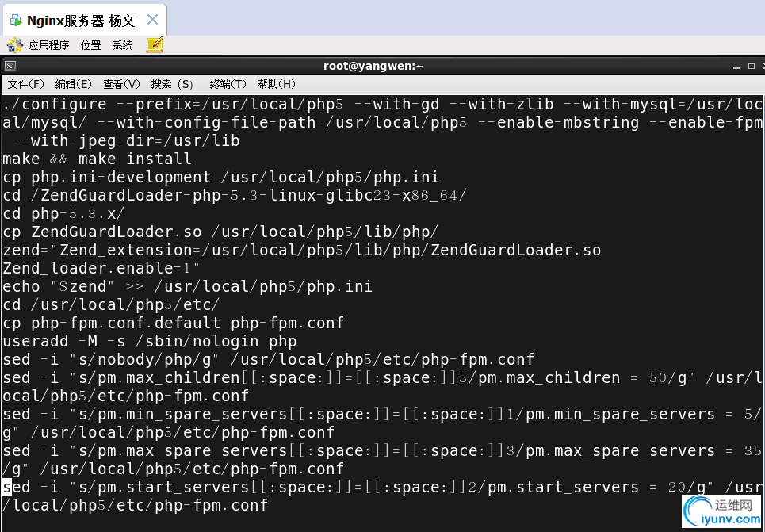Click the sed pm.min_spare_servers line
The height and width of the screenshot is (532, 765).
[382, 423]
